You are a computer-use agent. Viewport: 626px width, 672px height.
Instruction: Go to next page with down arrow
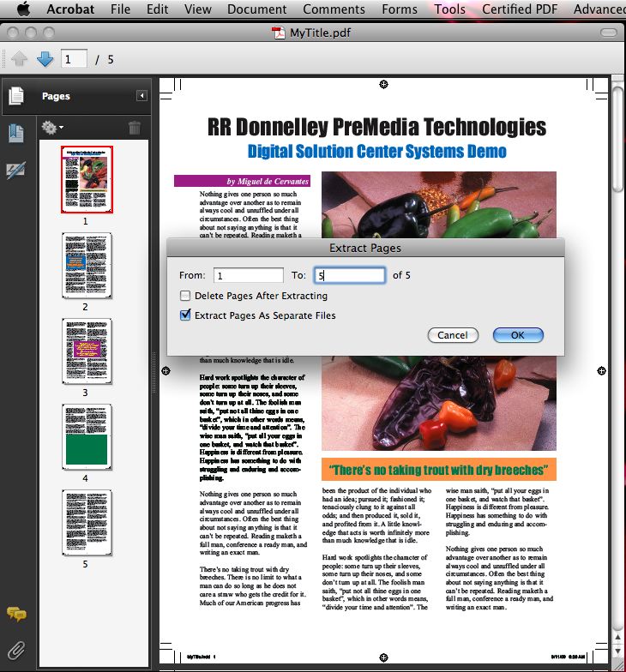45,59
